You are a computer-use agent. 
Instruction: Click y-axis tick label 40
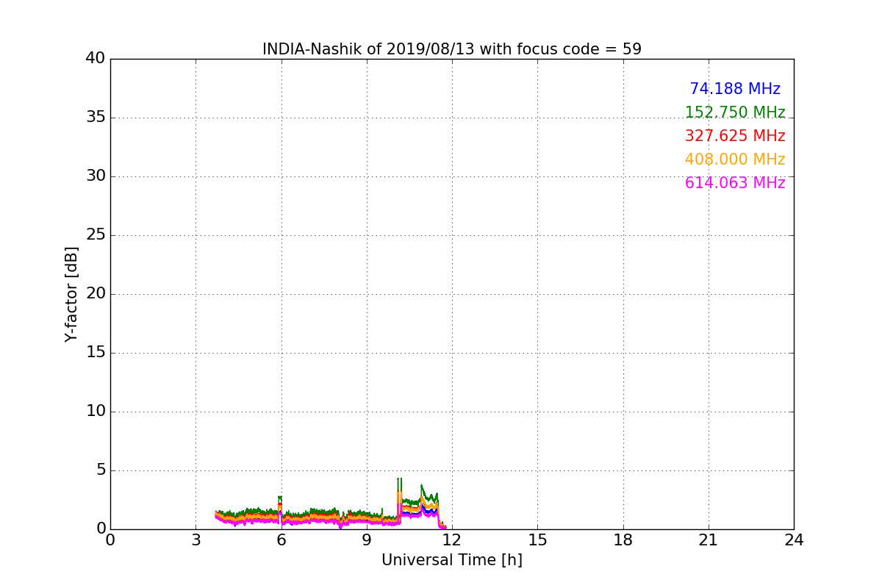tap(96, 59)
